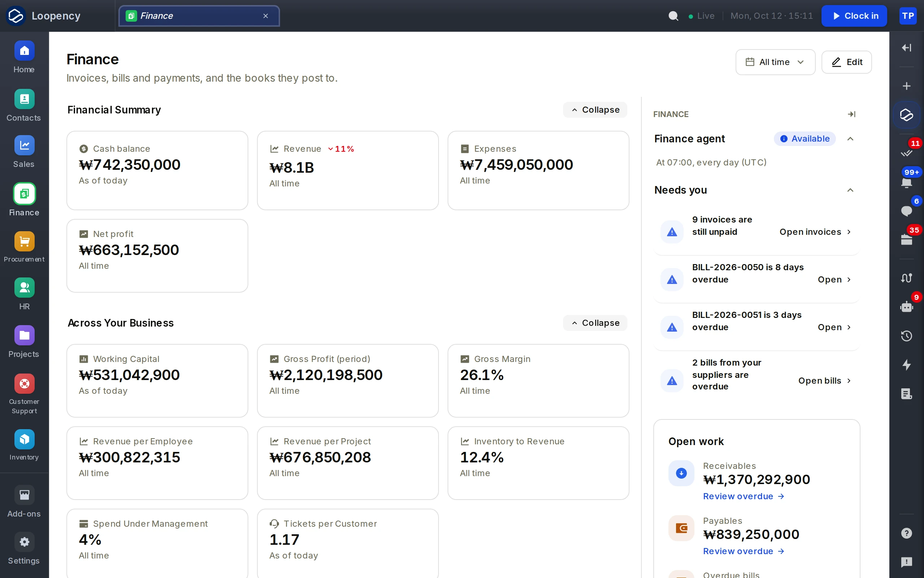This screenshot has height=578, width=924.
Task: Collapse the Finance agent section chevron
Action: click(x=850, y=139)
